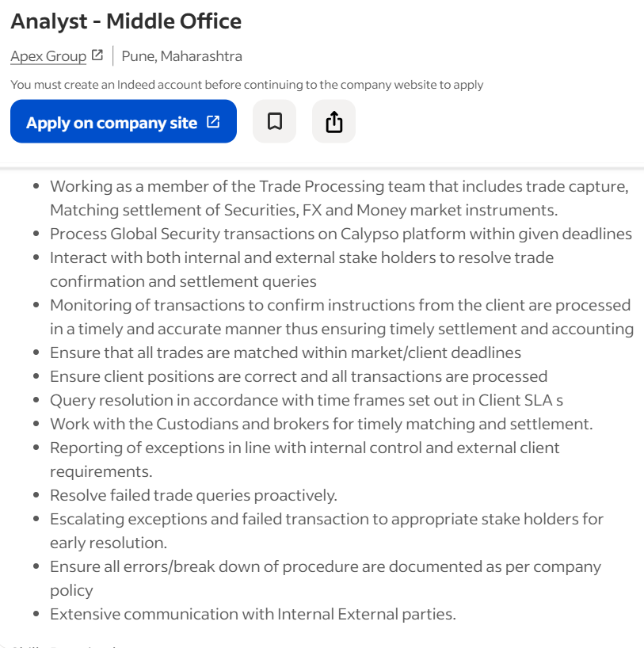The image size is (644, 648).
Task: Select the Calypso platform bullet point
Action: coord(341,234)
